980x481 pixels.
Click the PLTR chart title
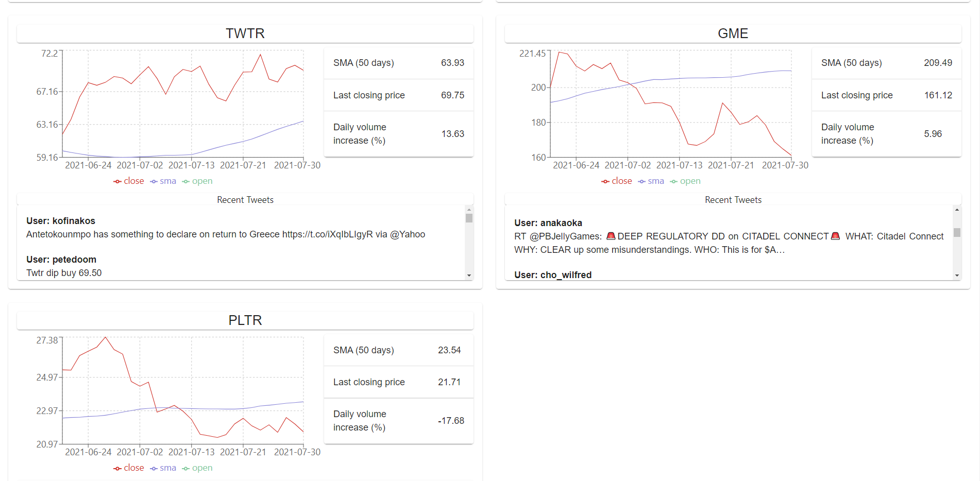(x=245, y=320)
